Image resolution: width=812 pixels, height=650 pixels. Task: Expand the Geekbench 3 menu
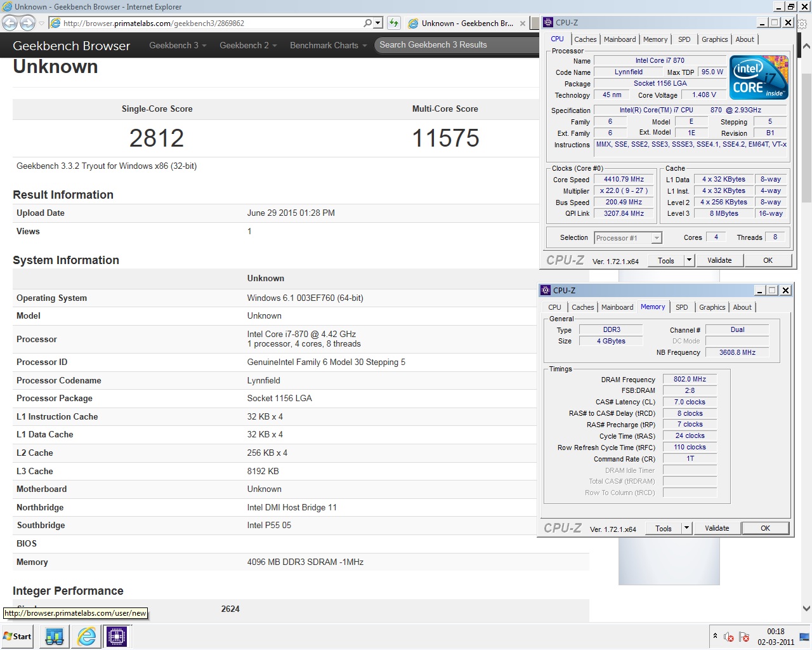coord(178,45)
